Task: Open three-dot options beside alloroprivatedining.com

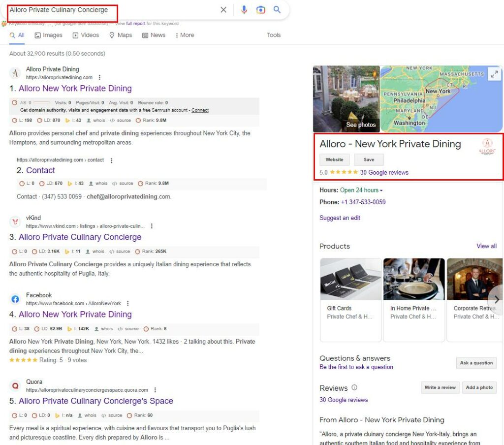Action: click(100, 77)
